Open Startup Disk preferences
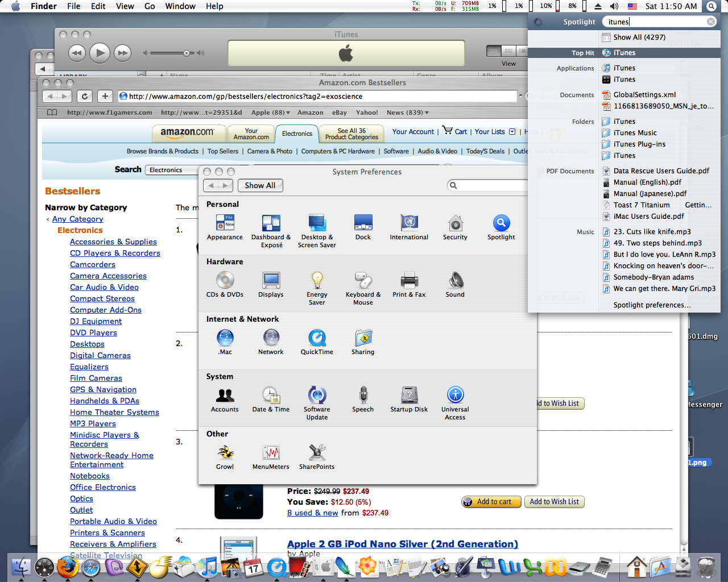The height and width of the screenshot is (582, 728). (409, 400)
